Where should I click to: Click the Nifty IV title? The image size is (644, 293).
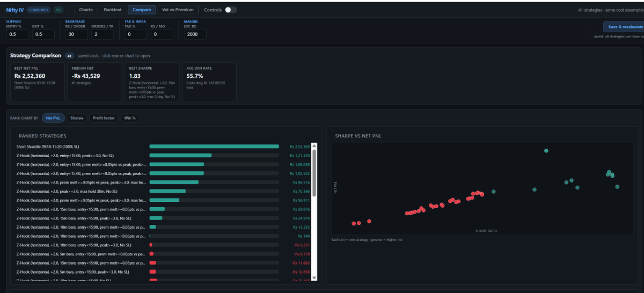coord(15,10)
